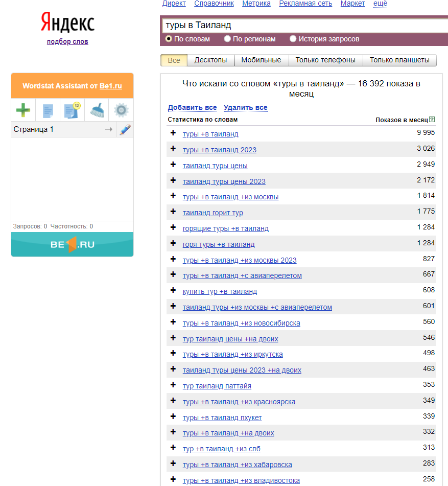
Task: Open the Метрика link in the top navigation
Action: 256,4
